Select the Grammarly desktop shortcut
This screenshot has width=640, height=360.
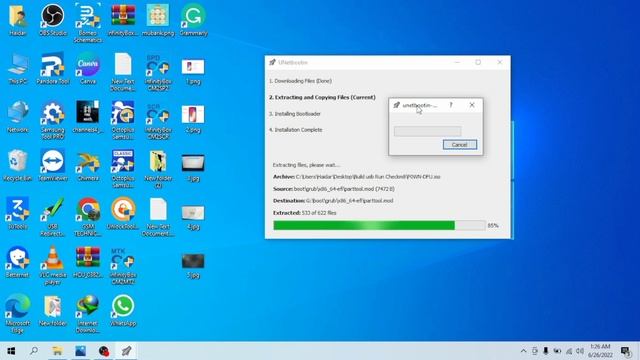(x=193, y=20)
